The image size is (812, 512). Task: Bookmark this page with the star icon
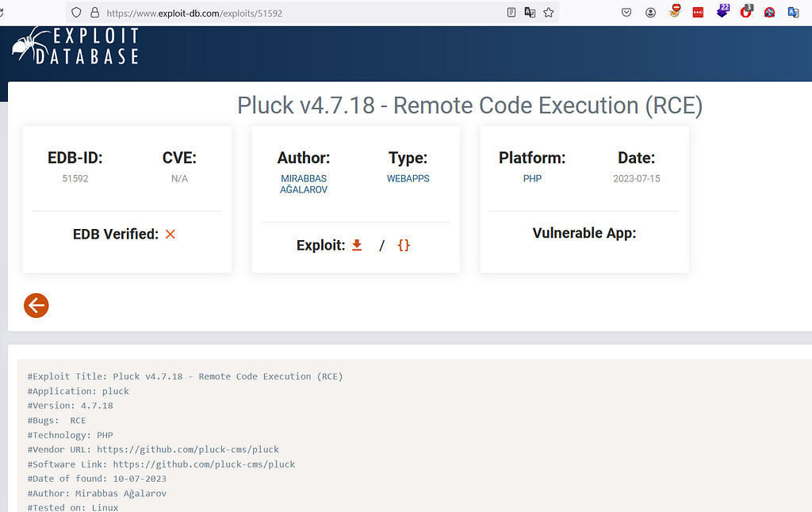(549, 13)
